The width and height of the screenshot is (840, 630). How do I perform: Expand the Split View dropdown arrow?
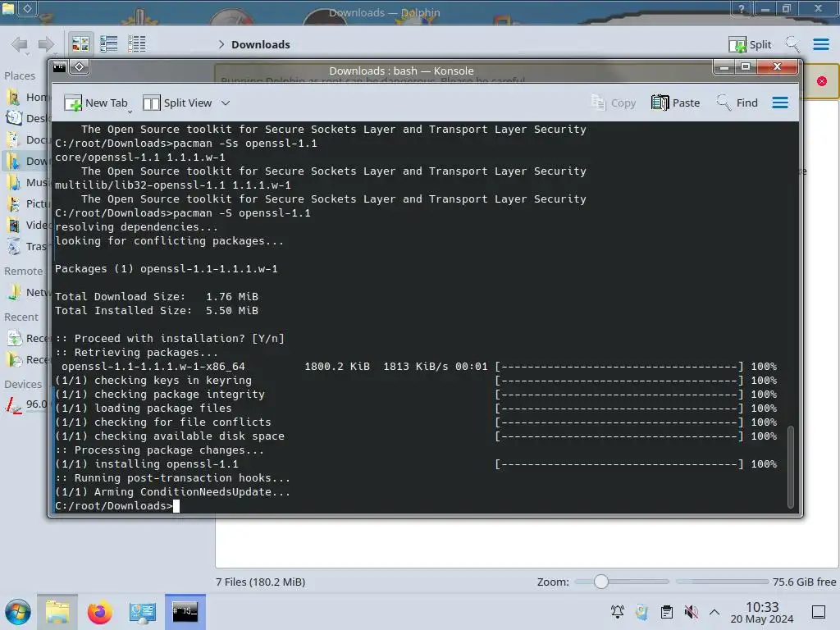point(226,103)
